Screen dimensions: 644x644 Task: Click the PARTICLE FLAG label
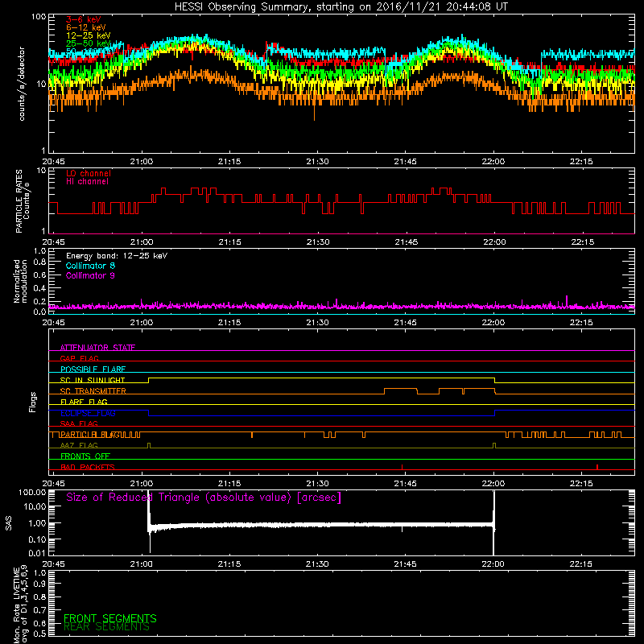(90, 435)
